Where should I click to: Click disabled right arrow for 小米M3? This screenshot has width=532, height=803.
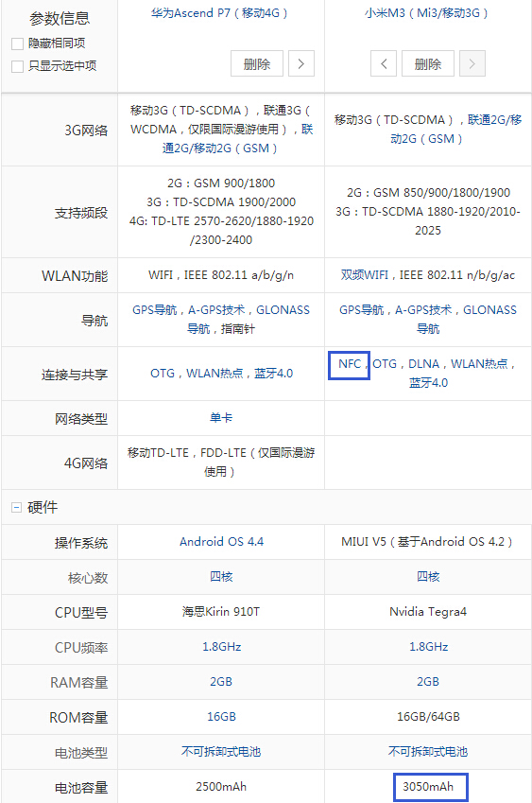(x=472, y=64)
